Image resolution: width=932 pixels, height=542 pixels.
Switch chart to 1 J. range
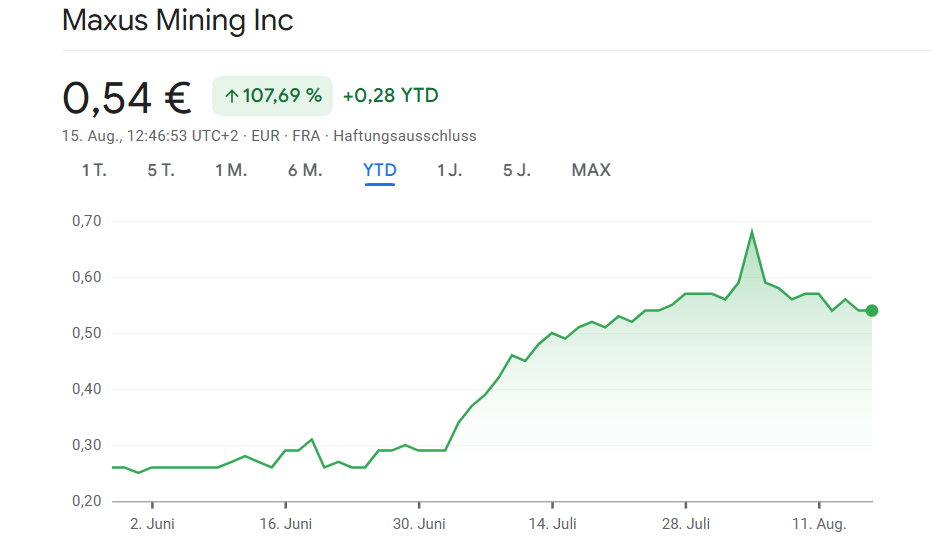pyautogui.click(x=449, y=171)
